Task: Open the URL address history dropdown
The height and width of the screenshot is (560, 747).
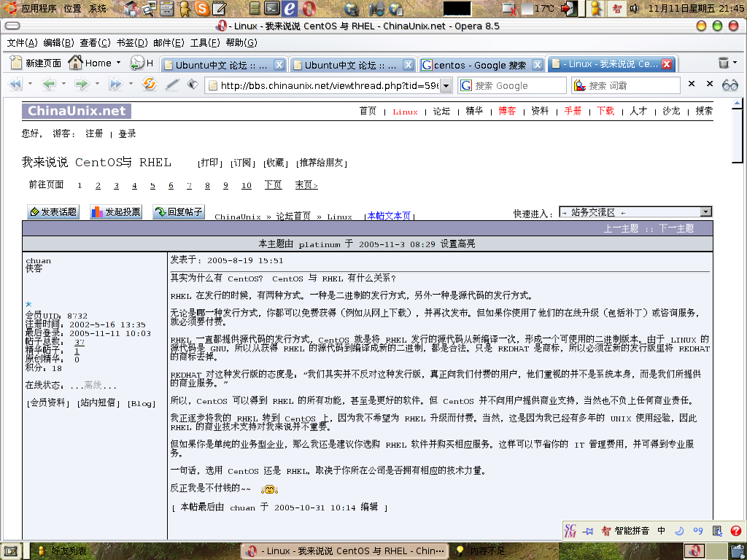Action: (x=446, y=86)
